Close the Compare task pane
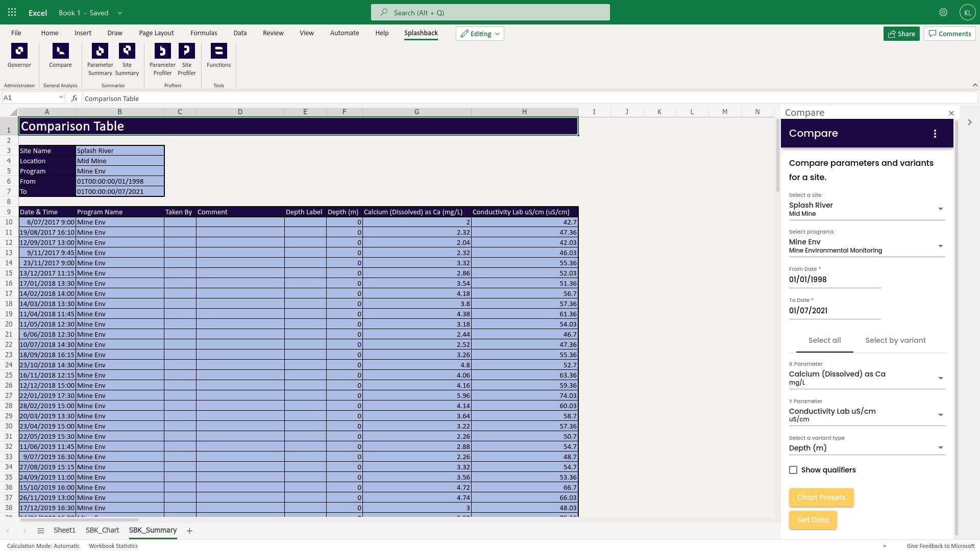Screen dimensions: 980x551 pos(951,113)
